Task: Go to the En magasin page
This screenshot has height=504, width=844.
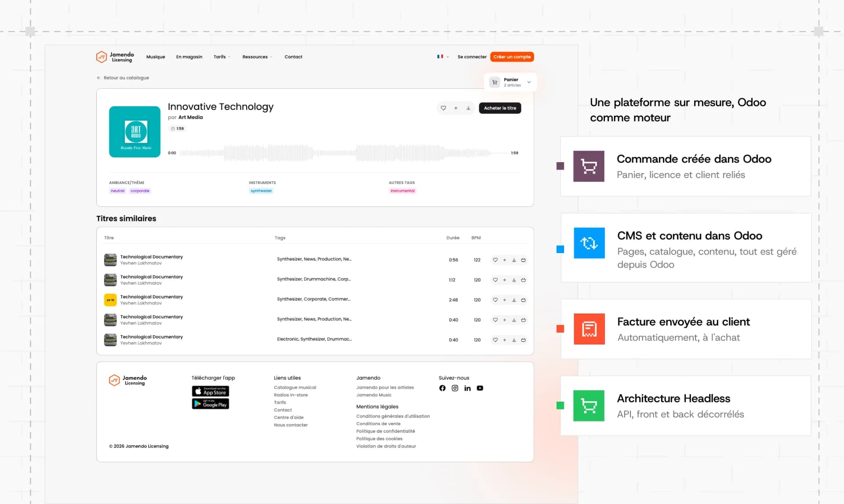Action: (189, 57)
